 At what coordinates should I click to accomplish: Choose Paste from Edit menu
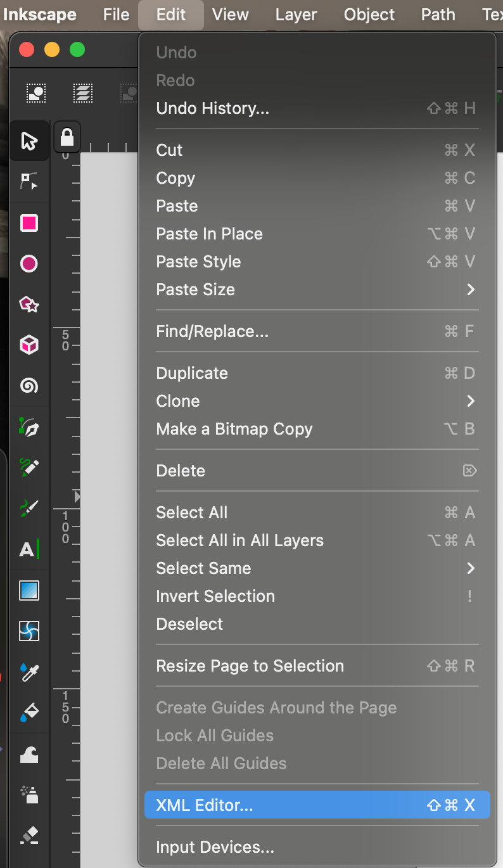[317, 206]
